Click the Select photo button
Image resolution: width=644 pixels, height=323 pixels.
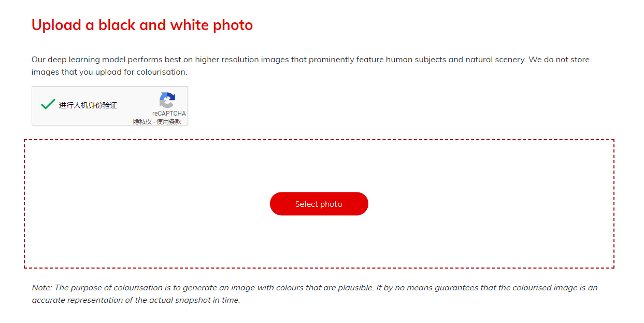[x=319, y=204]
